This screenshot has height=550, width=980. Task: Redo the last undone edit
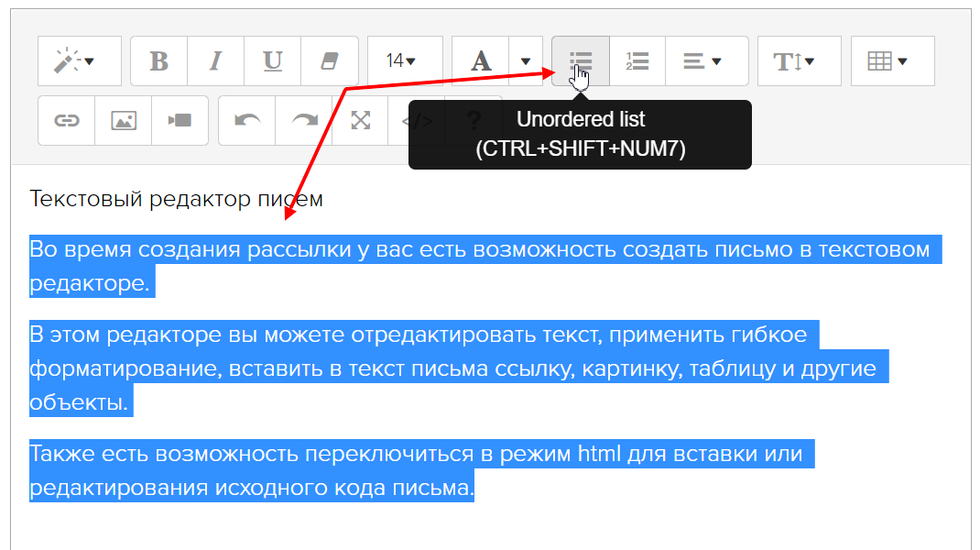click(303, 121)
